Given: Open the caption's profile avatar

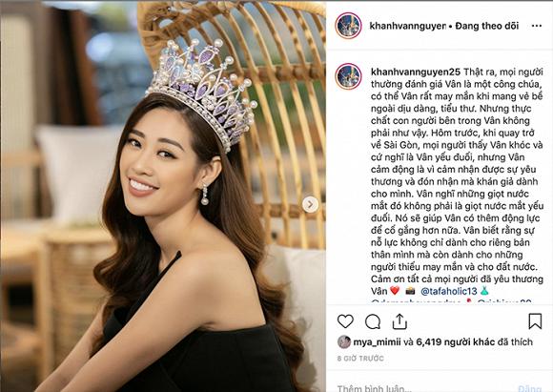Looking at the screenshot, I should (348, 76).
